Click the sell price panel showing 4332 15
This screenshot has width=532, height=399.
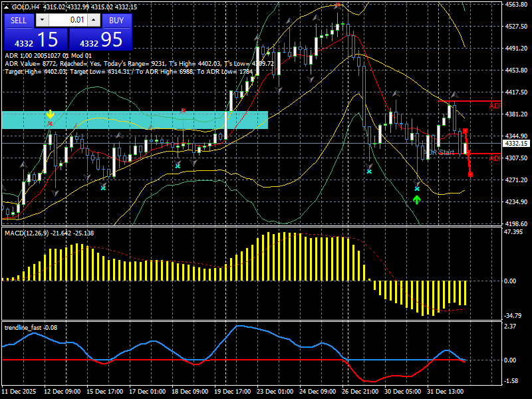(x=36, y=39)
